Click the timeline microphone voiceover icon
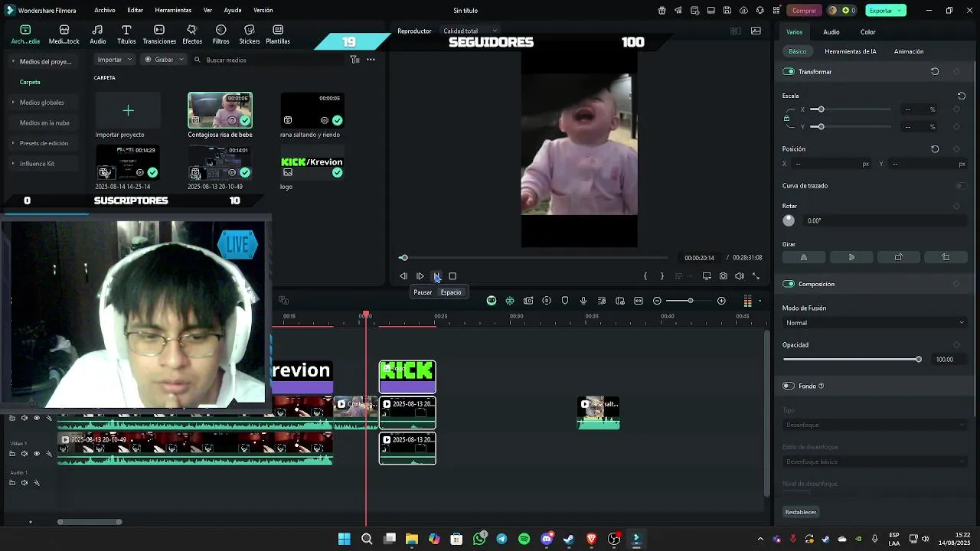Screen dimensions: 980x551 (583, 301)
